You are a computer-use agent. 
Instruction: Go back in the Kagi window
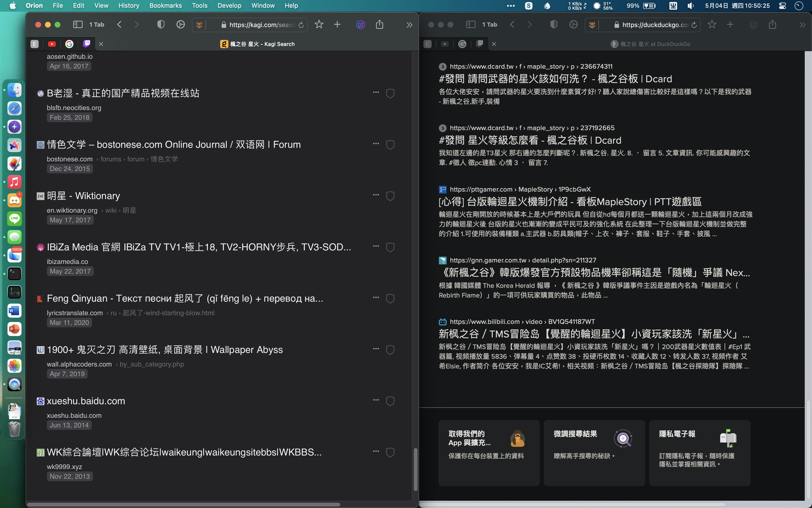[119, 24]
